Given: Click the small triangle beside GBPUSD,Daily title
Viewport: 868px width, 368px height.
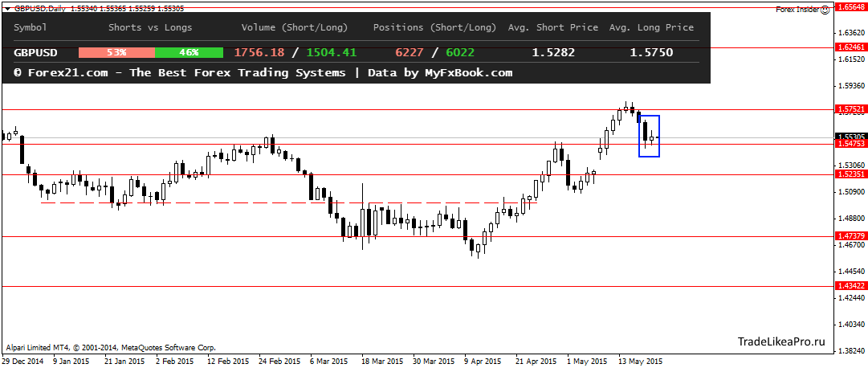Looking at the screenshot, I should (8, 8).
